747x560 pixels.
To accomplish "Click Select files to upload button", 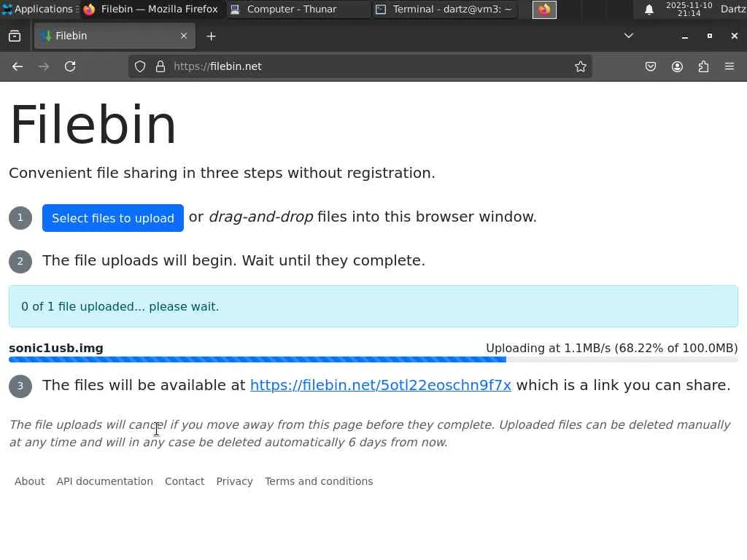I will 113,218.
